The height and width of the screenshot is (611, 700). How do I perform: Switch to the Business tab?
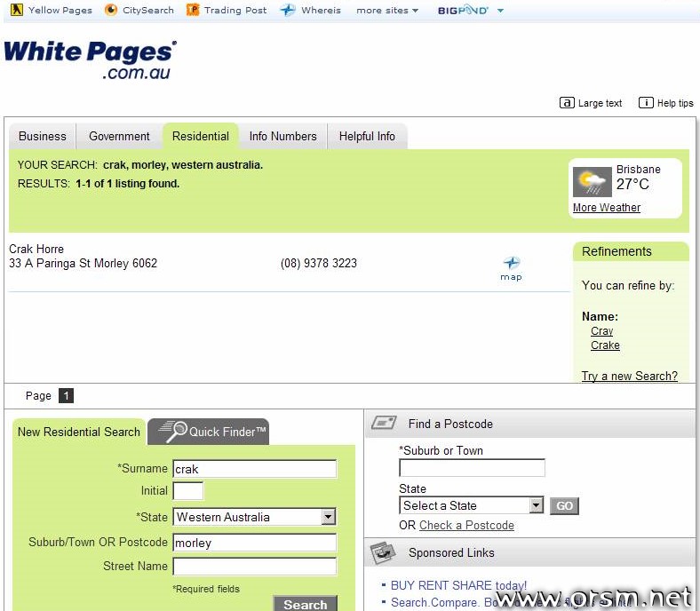[43, 136]
